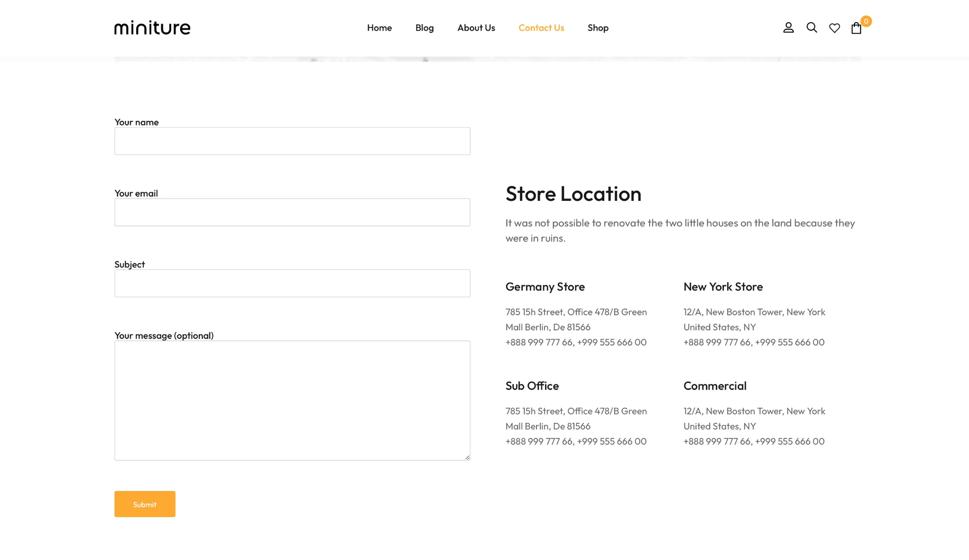This screenshot has height=560, width=969.
Task: Click the miniture logo
Action: click(152, 28)
